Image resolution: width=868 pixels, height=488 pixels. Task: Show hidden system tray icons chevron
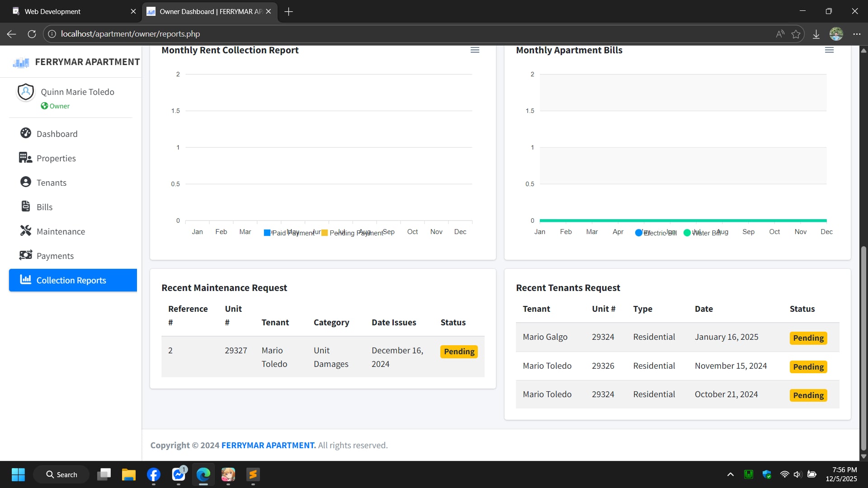pyautogui.click(x=730, y=474)
